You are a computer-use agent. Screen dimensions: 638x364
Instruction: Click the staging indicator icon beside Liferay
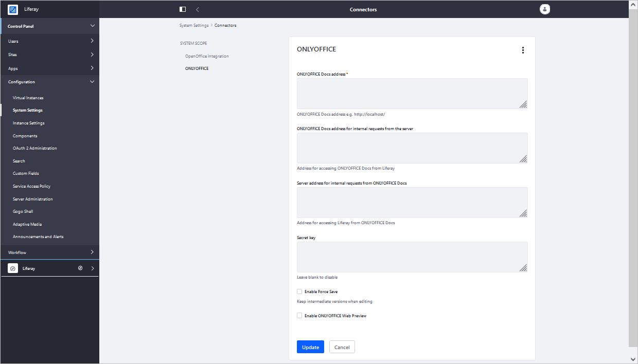79,268
